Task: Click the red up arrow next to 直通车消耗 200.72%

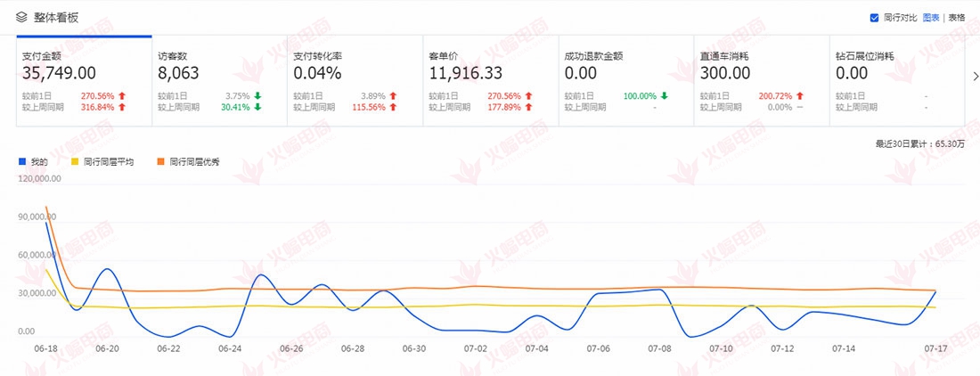Action: click(x=799, y=95)
